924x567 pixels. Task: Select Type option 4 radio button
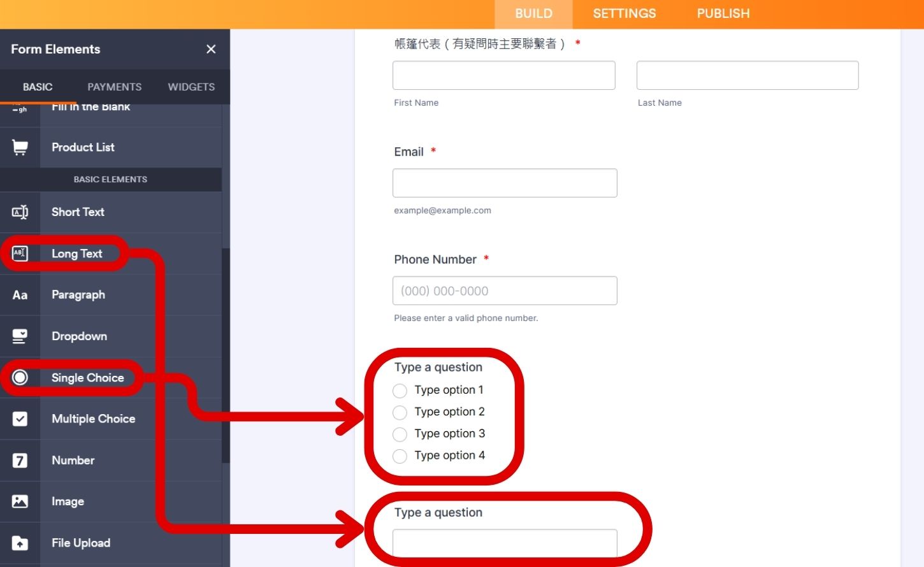tap(400, 456)
